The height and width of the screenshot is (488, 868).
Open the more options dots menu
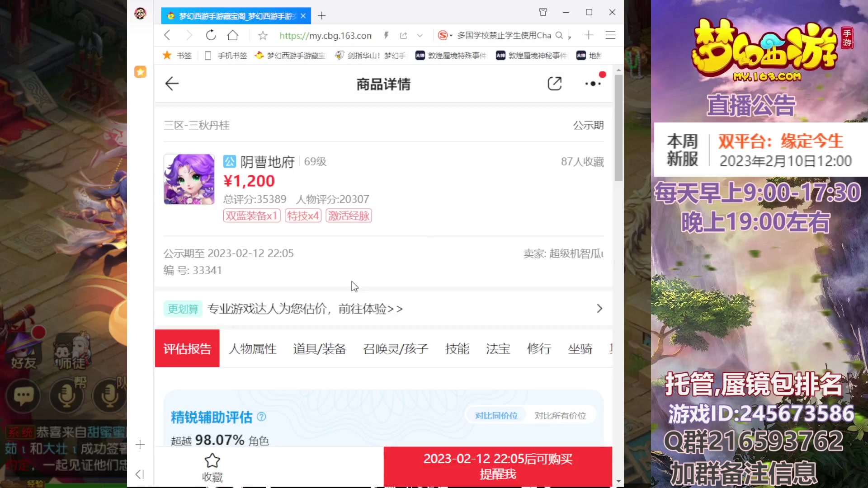click(593, 84)
